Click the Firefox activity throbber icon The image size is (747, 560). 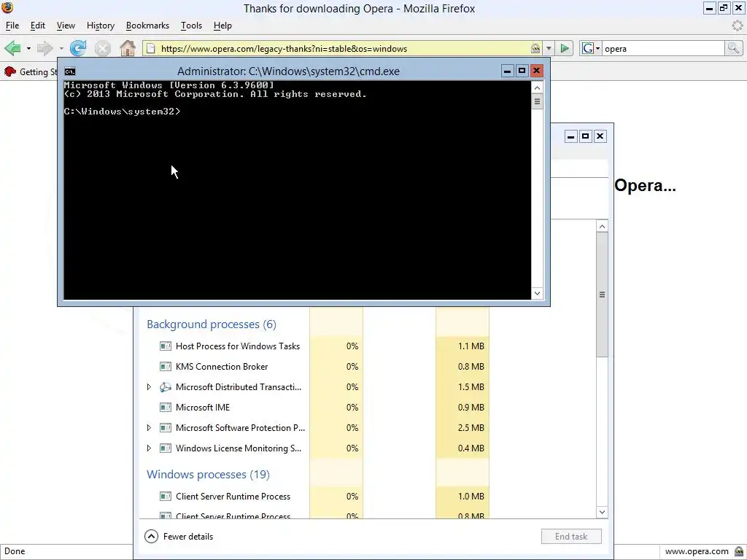[x=738, y=26]
